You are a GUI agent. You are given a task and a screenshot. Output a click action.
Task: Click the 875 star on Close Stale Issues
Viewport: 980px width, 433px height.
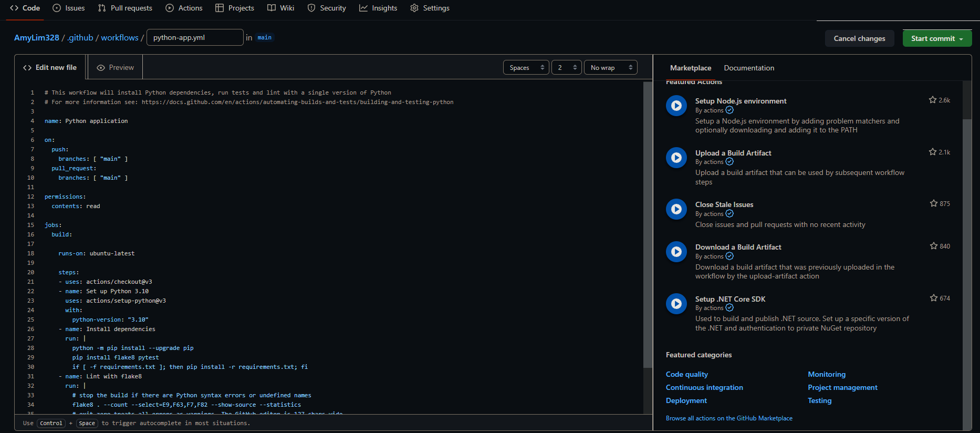[x=940, y=203]
